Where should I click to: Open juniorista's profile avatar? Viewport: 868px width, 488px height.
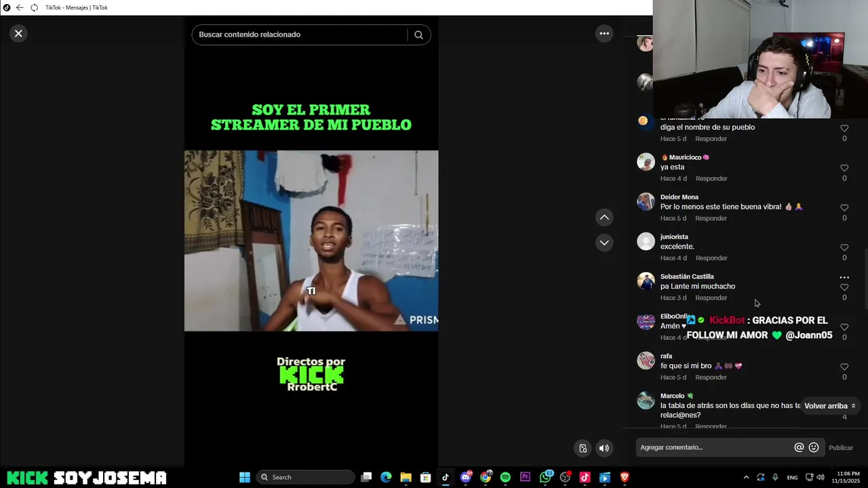[x=646, y=241]
